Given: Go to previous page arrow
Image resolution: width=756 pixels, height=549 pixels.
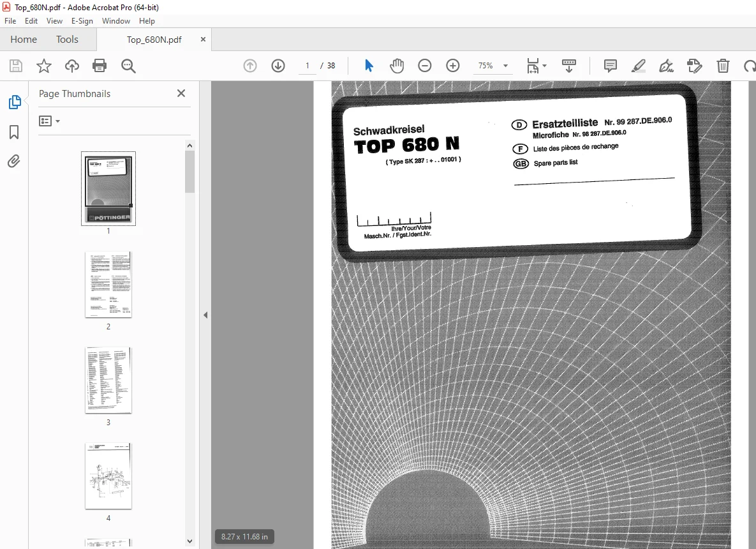Looking at the screenshot, I should [x=250, y=66].
